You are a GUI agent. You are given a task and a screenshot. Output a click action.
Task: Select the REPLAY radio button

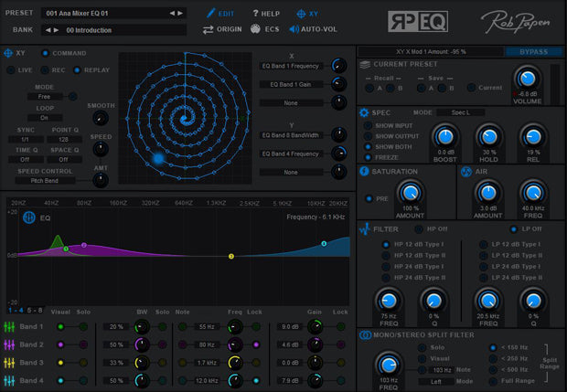coord(77,70)
